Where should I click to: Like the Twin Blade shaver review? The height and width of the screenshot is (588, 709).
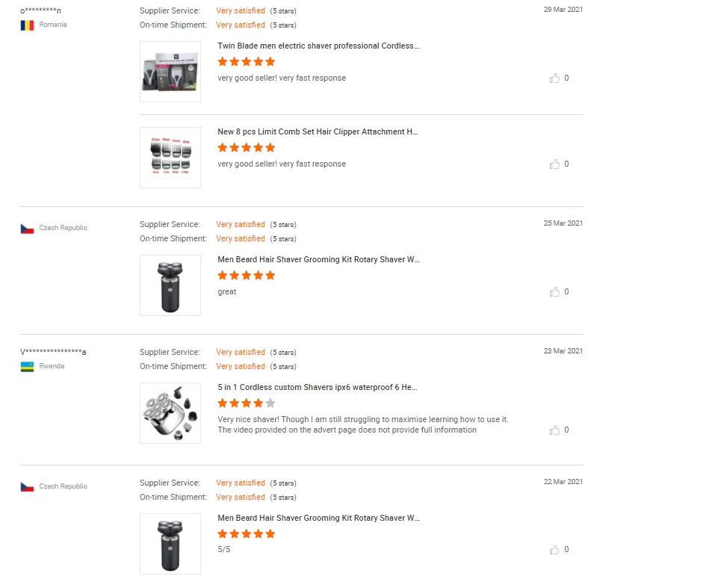click(554, 78)
